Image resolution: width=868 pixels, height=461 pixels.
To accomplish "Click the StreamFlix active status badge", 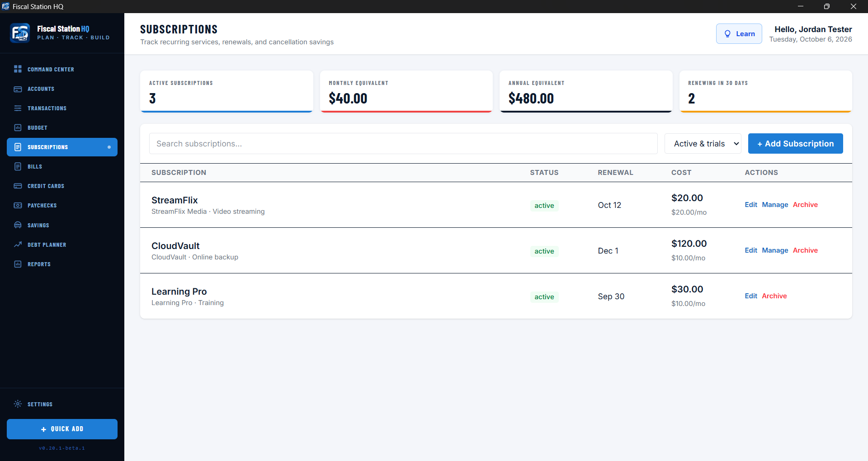I will [x=544, y=206].
